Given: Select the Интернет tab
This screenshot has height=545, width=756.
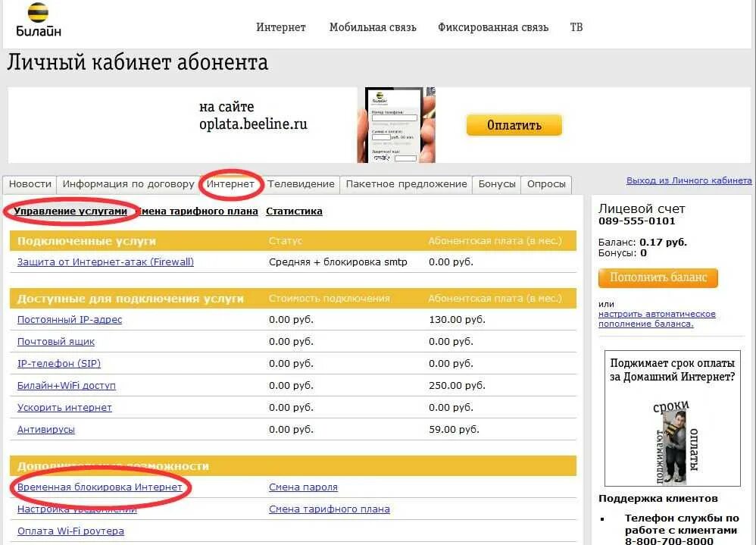Looking at the screenshot, I should click(230, 184).
